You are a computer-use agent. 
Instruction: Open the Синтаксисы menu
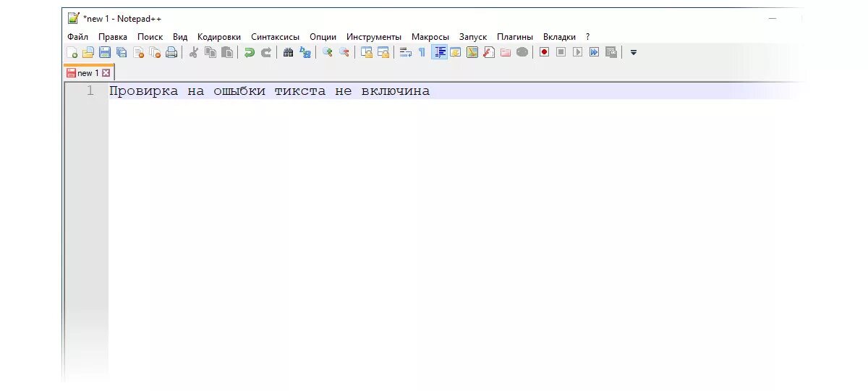click(276, 37)
